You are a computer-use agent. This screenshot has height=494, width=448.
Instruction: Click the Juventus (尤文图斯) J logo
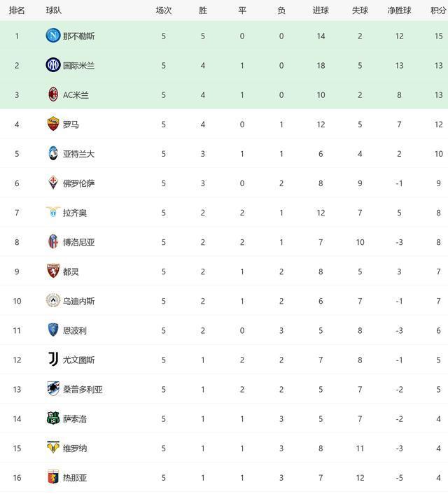coord(53,360)
